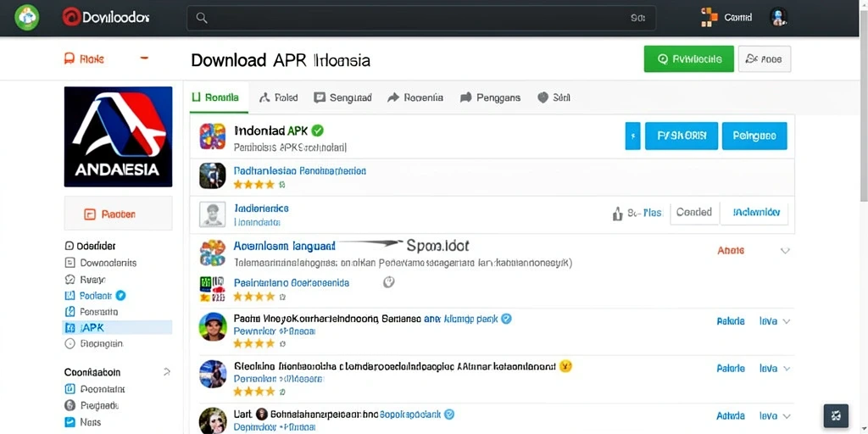The height and width of the screenshot is (434, 868).
Task: Select the APK item in sidebar
Action: click(x=118, y=328)
